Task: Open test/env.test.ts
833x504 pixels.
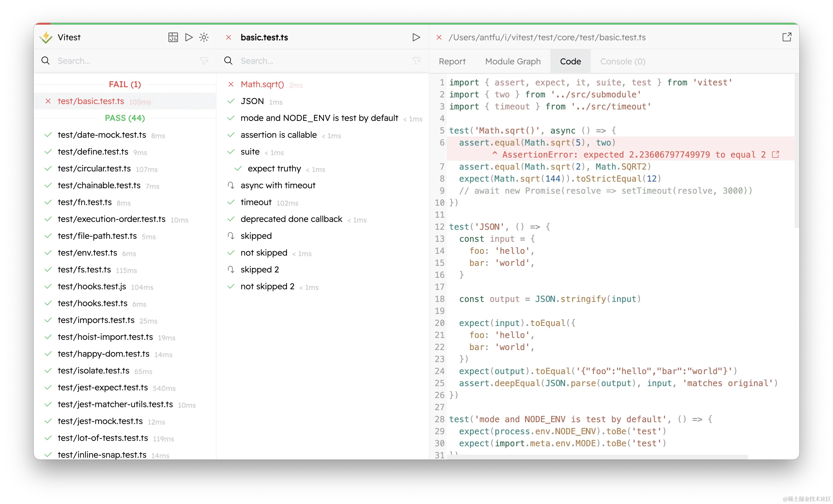Action: click(125, 253)
